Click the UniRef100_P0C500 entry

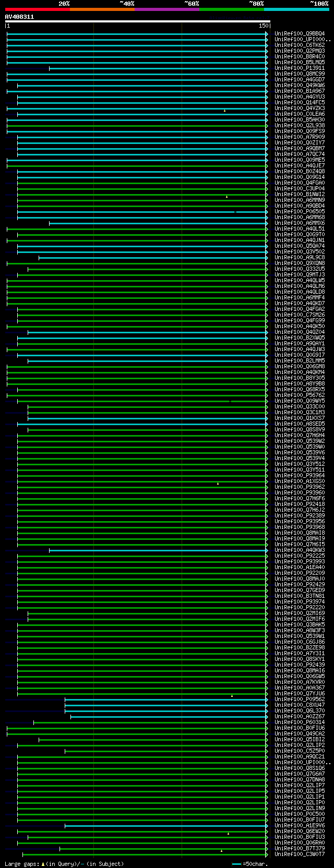coord(300,814)
